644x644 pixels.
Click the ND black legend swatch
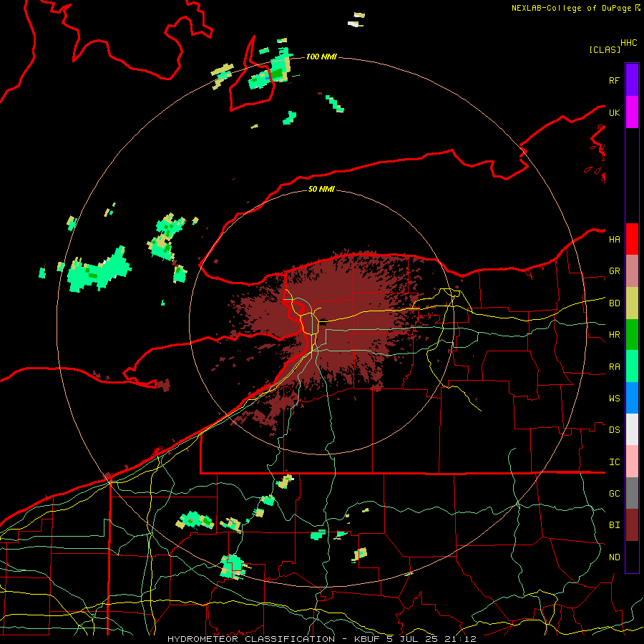click(x=632, y=557)
